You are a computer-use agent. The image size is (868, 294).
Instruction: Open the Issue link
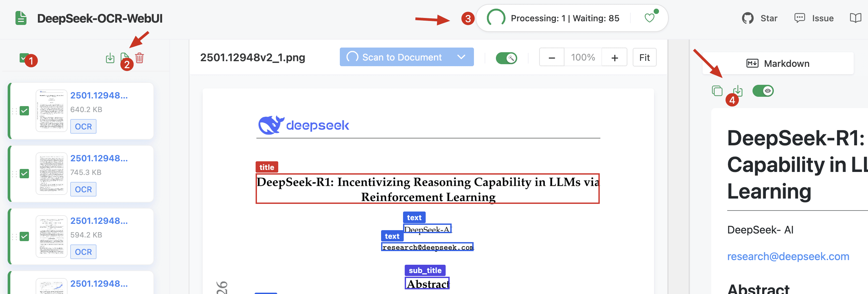point(814,18)
